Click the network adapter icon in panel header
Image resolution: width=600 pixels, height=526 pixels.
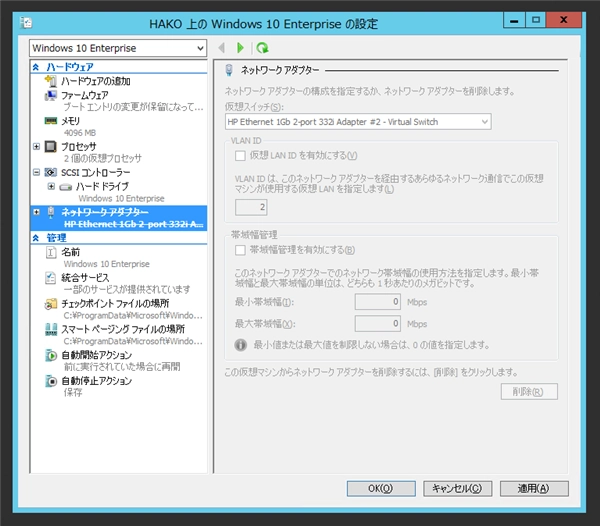click(x=229, y=70)
